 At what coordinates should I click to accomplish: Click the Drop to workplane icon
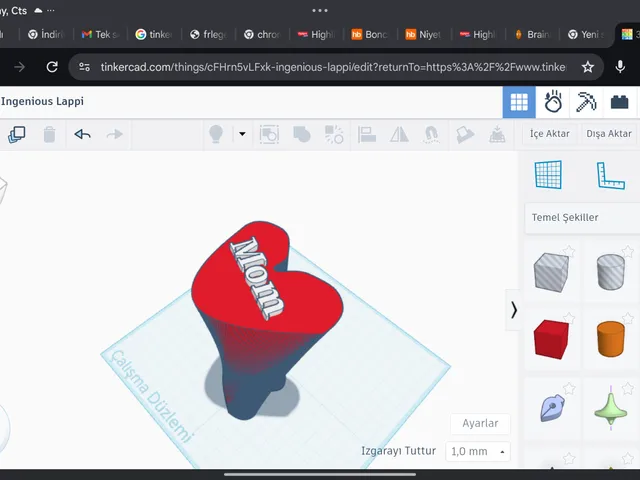497,134
